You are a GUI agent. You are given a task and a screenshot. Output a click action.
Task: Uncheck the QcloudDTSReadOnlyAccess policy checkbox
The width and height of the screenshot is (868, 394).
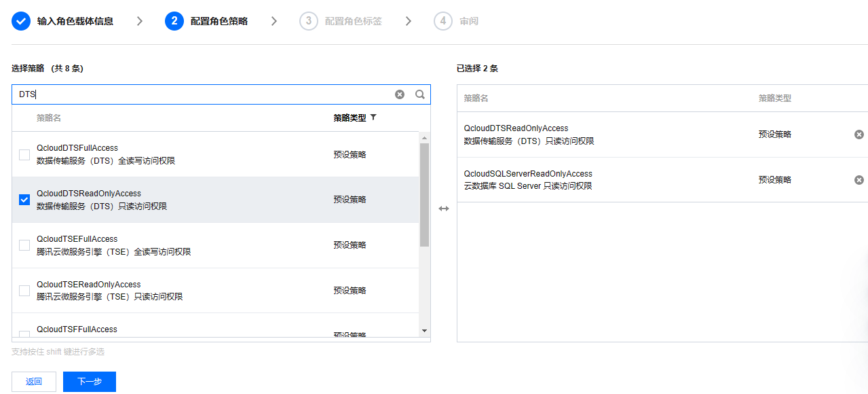point(24,200)
